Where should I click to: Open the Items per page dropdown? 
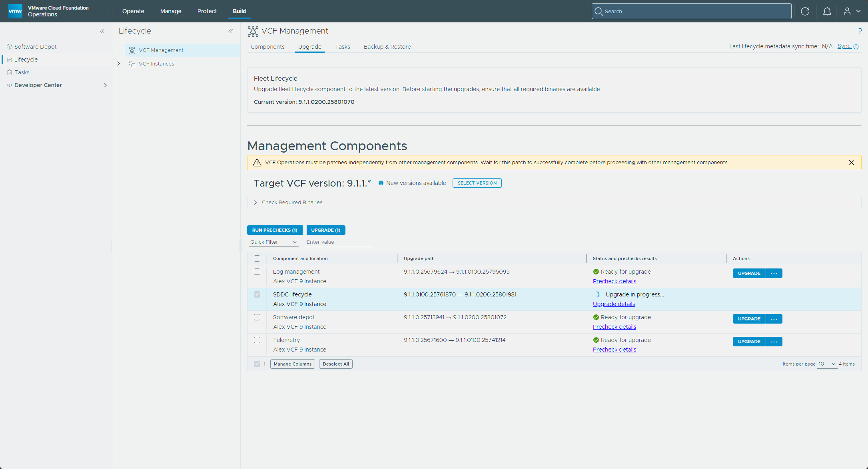tap(827, 364)
